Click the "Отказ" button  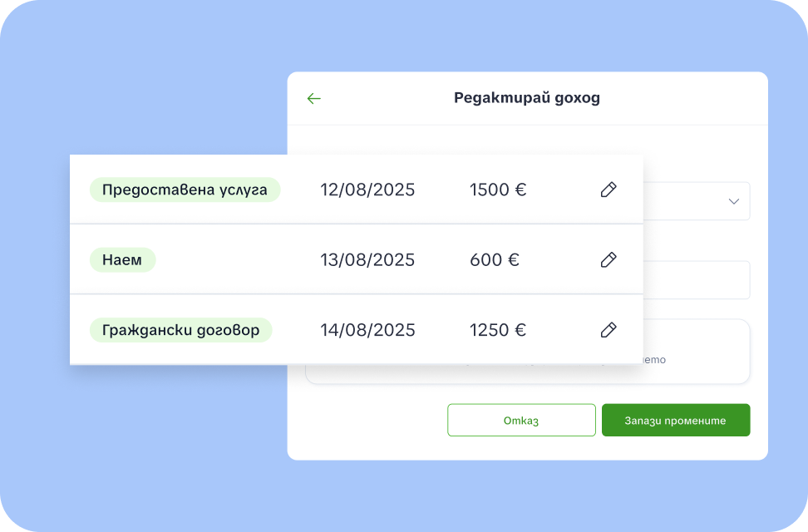pyautogui.click(x=521, y=420)
